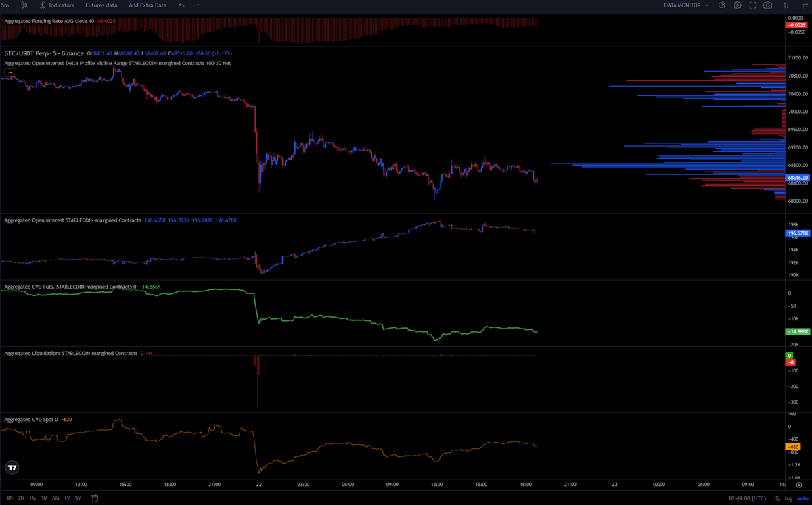Image resolution: width=812 pixels, height=505 pixels.
Task: Set the date range to 1D
Action: click(x=9, y=498)
